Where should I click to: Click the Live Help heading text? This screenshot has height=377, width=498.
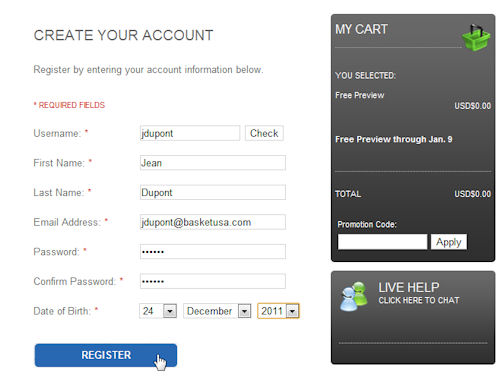tap(409, 287)
